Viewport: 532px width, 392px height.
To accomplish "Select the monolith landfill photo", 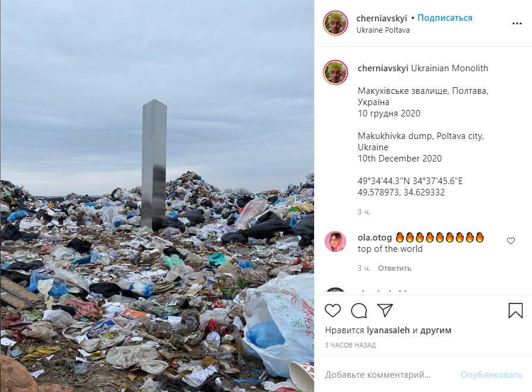I will pyautogui.click(x=157, y=196).
